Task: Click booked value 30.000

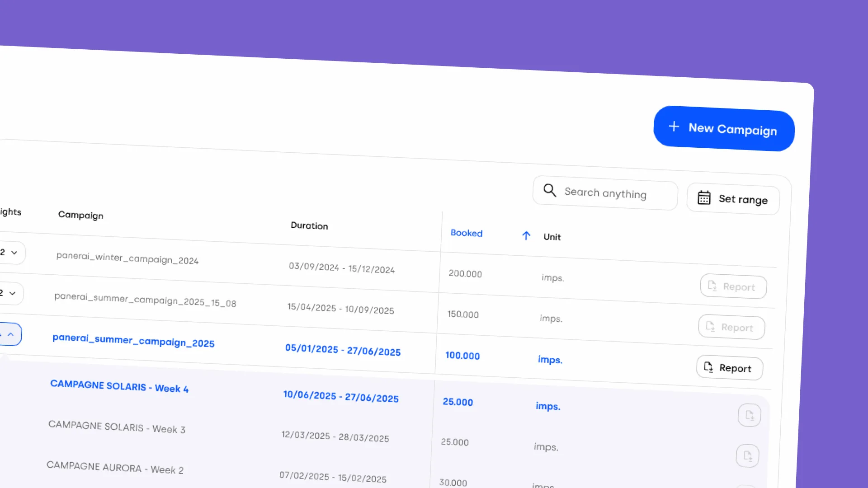Action: click(453, 483)
